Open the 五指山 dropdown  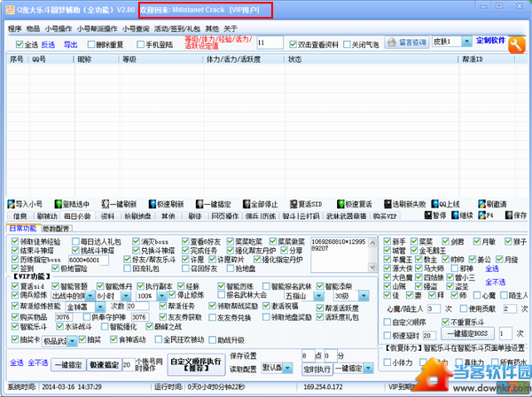[318, 296]
